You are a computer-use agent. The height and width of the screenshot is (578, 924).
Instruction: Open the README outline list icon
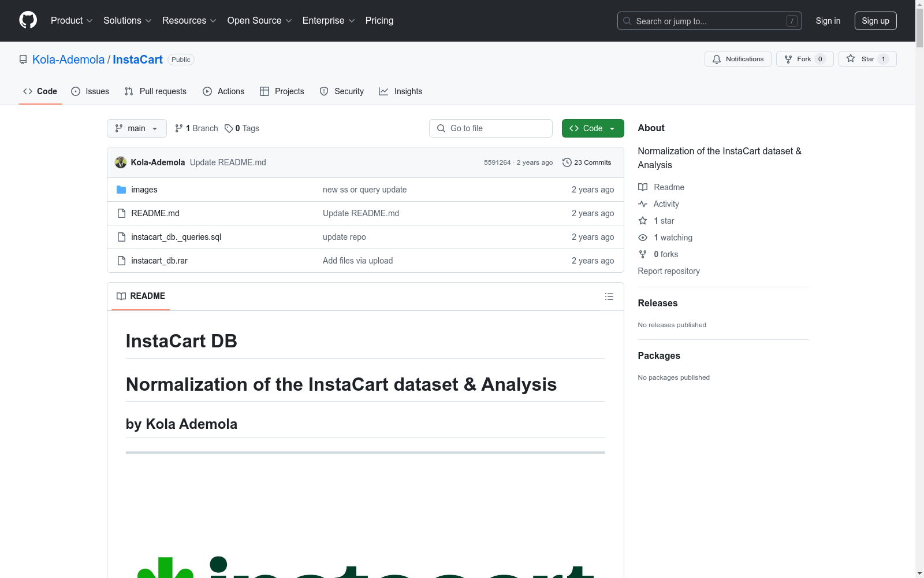(x=609, y=297)
